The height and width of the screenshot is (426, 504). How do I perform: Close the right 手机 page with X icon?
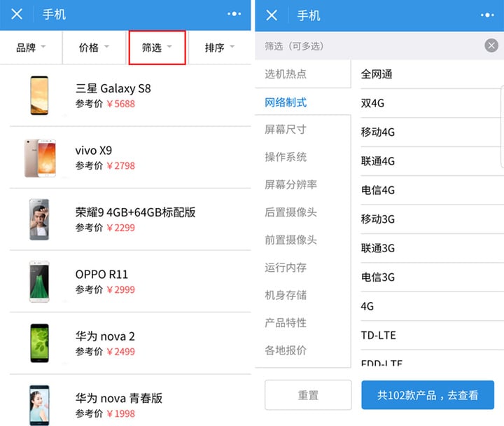point(272,15)
